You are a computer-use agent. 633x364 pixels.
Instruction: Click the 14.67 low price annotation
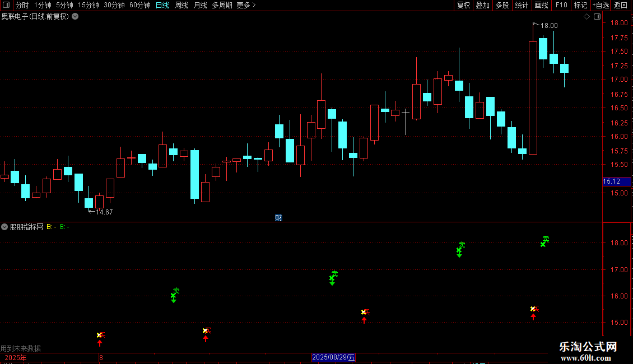tap(104, 212)
